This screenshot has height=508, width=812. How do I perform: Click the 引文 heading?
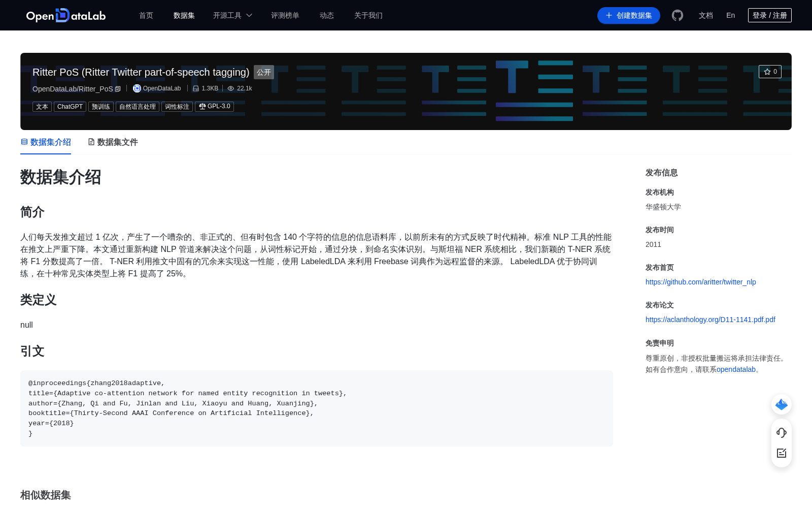point(32,351)
